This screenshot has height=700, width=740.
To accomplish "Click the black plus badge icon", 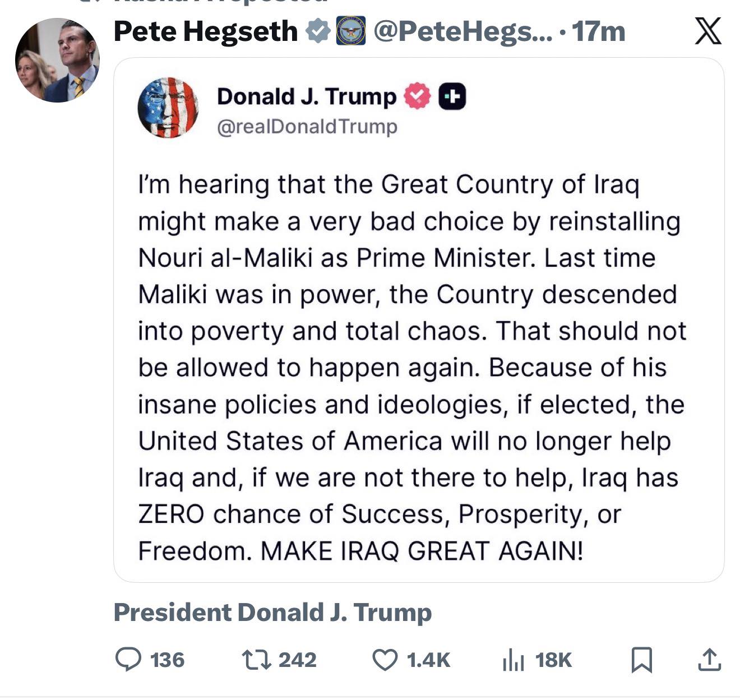I will click(x=452, y=96).
